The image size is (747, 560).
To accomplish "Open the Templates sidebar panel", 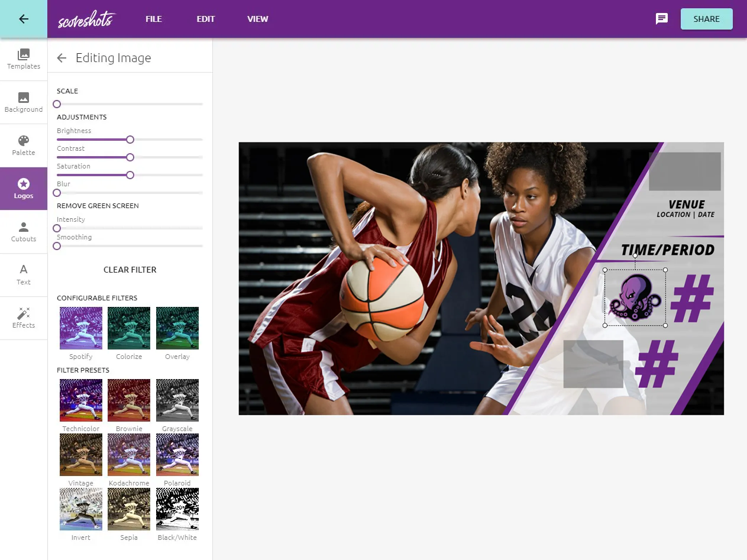I will tap(24, 59).
